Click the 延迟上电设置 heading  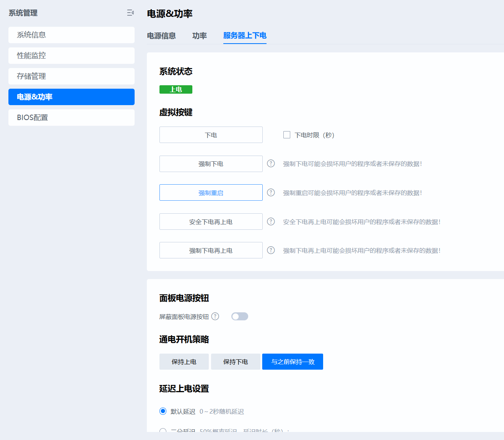point(184,389)
